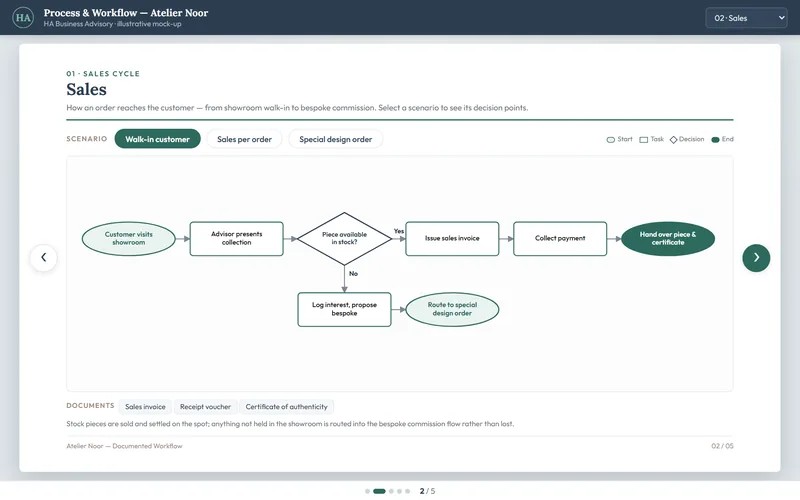
Task: Select the Walk-in customer scenario
Action: click(157, 139)
